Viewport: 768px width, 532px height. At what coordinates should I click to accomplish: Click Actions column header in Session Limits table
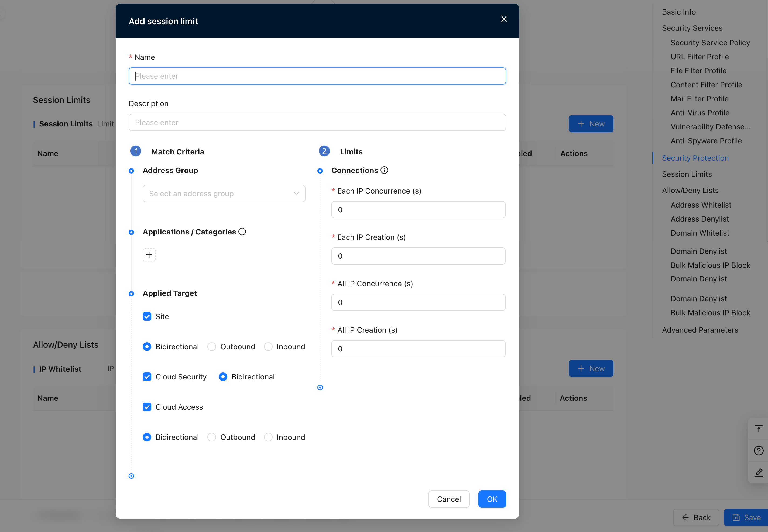[x=574, y=153]
